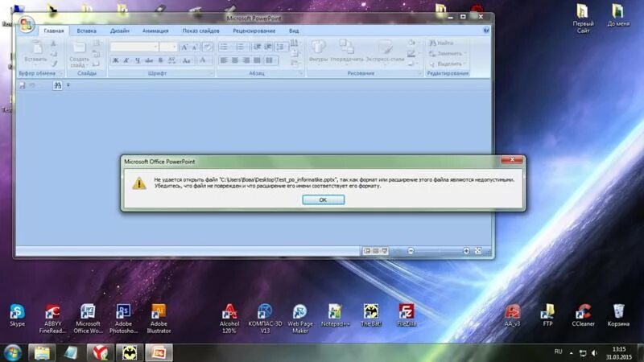
Task: Open the columns dropdown in Абзац group
Action: click(x=270, y=60)
